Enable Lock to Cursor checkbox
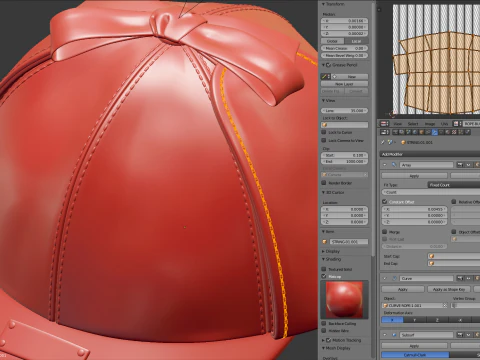The width and height of the screenshot is (480, 360). point(324,132)
